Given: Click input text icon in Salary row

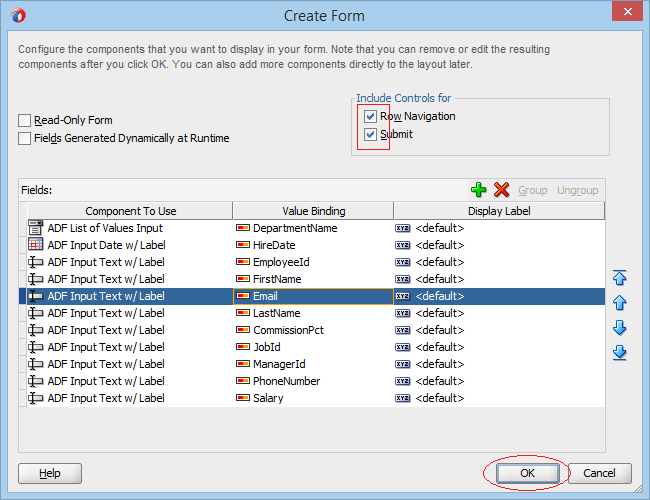Looking at the screenshot, I should (x=36, y=398).
